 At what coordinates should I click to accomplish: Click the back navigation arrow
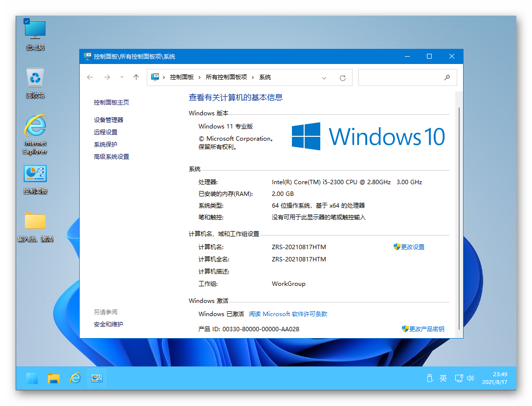coord(90,77)
